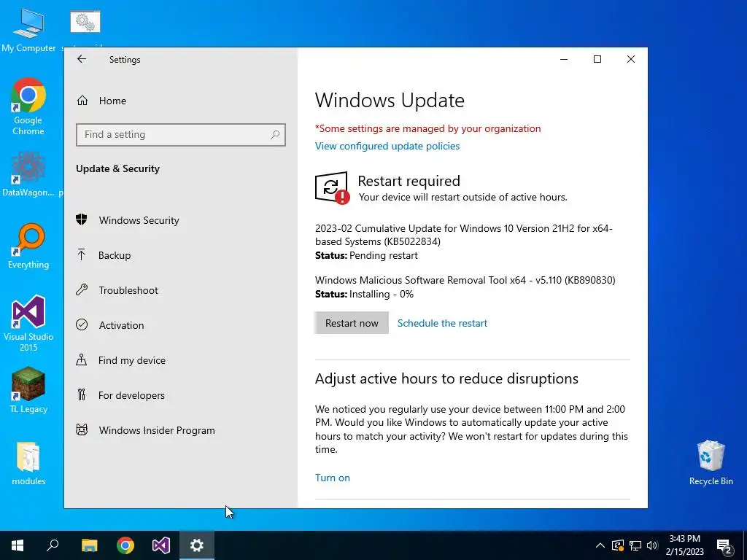The image size is (747, 560).
Task: Click the Home house icon
Action: tap(82, 101)
